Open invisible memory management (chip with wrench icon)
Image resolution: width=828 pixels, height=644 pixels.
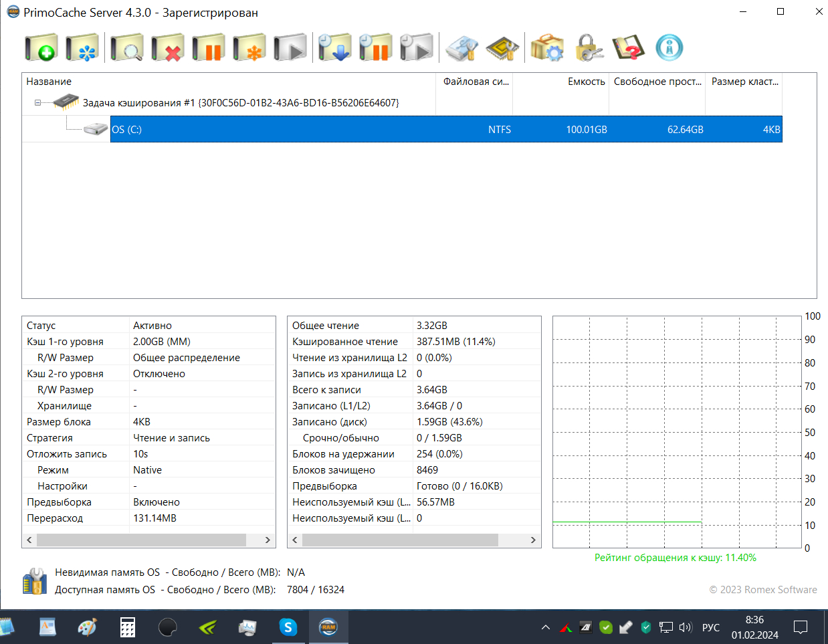[x=502, y=48]
